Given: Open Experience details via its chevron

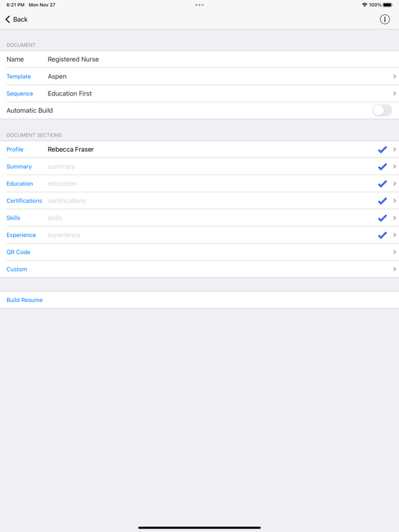Looking at the screenshot, I should pos(394,235).
